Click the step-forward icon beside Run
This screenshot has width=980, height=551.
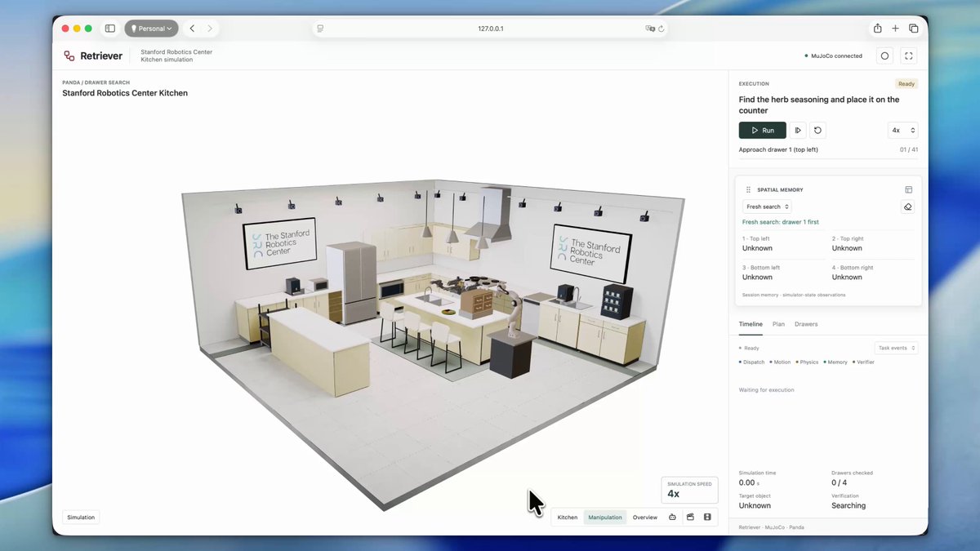[x=798, y=131]
